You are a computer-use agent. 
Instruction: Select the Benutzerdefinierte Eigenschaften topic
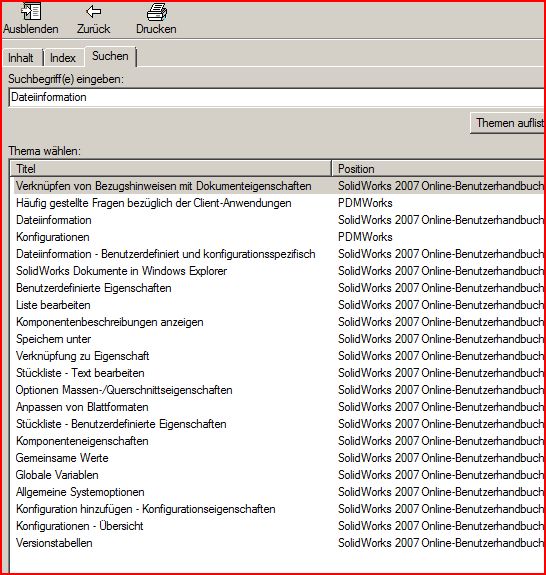pyautogui.click(x=94, y=288)
